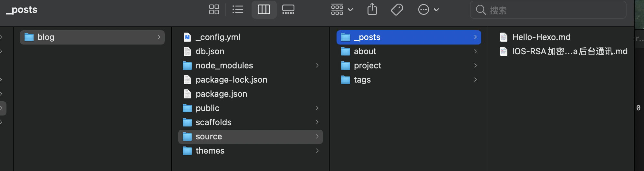Select the Hello-Hexo.md file

(x=541, y=37)
